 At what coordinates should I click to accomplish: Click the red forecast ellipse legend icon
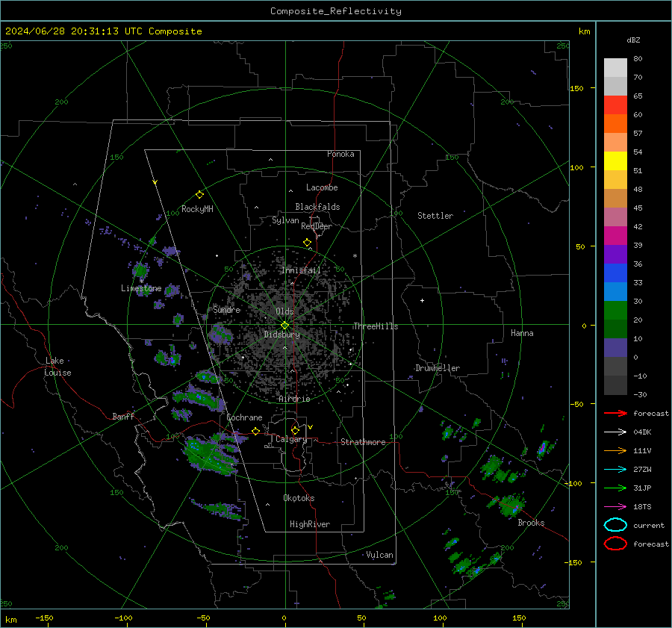click(x=615, y=544)
